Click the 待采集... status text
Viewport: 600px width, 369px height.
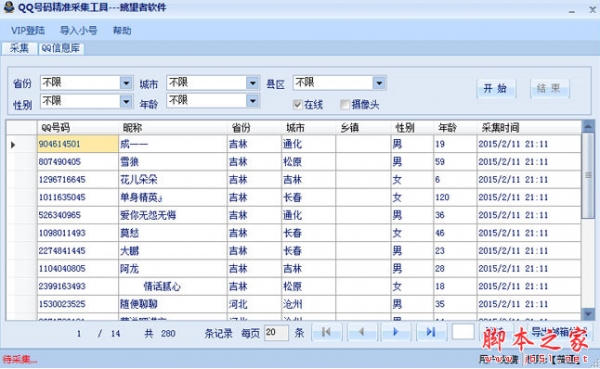pyautogui.click(x=20, y=359)
